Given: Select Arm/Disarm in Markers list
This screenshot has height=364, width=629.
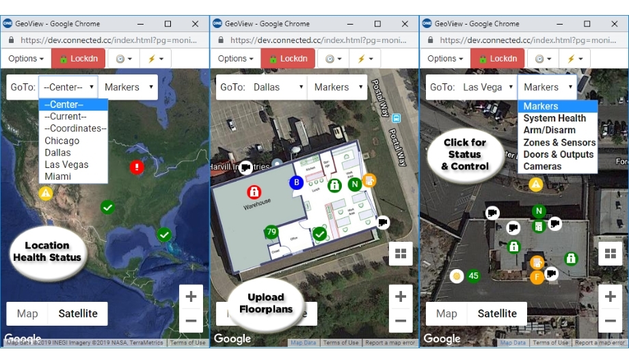Looking at the screenshot, I should pos(558,130).
